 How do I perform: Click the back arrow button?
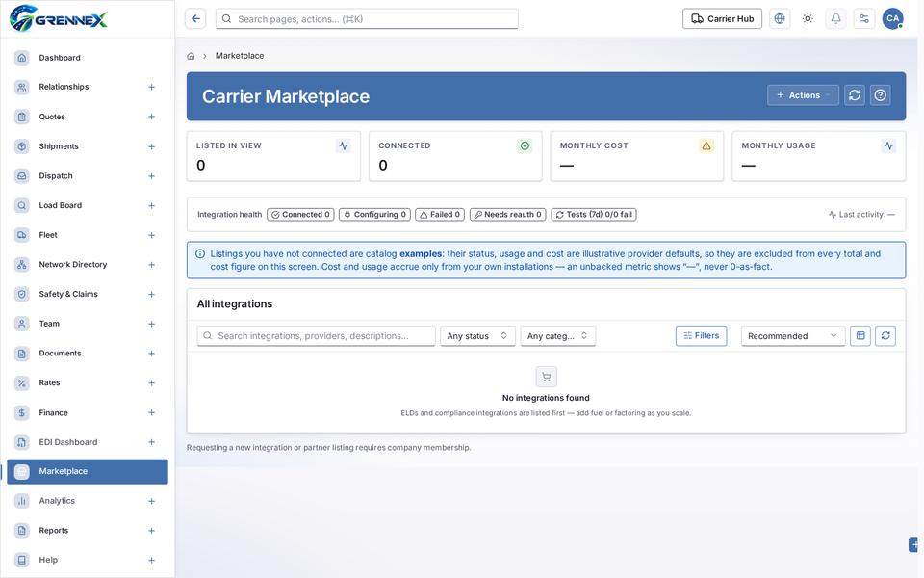click(195, 19)
